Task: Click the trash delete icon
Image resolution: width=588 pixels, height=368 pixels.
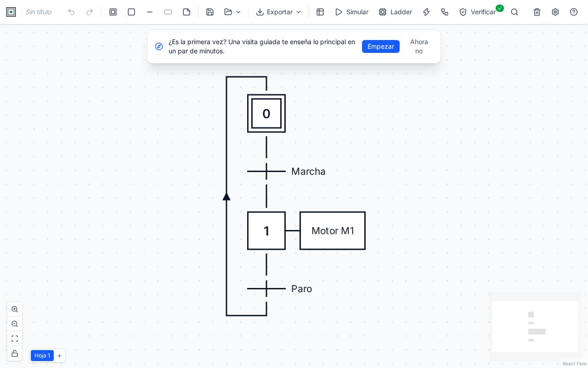Action: coord(537,12)
